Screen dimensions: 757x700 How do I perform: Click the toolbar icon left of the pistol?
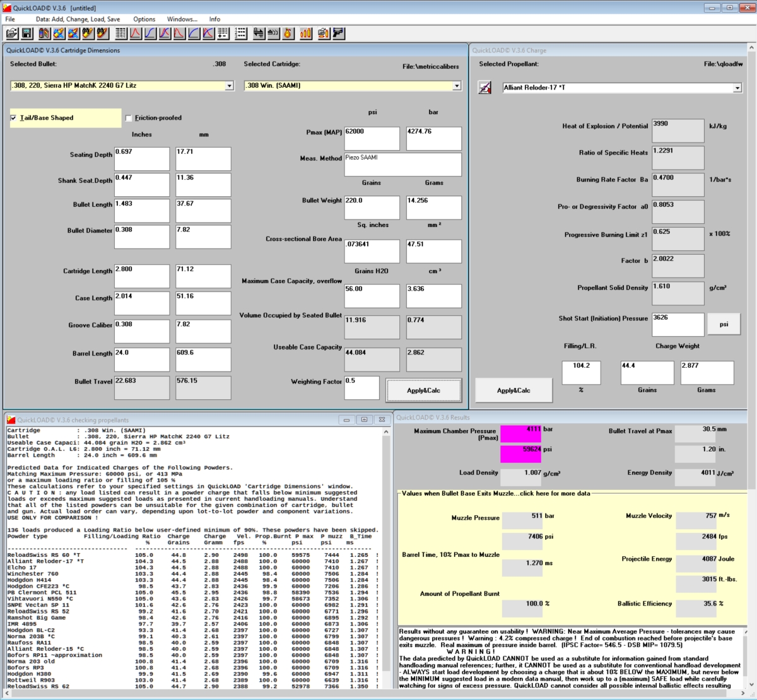tap(324, 33)
